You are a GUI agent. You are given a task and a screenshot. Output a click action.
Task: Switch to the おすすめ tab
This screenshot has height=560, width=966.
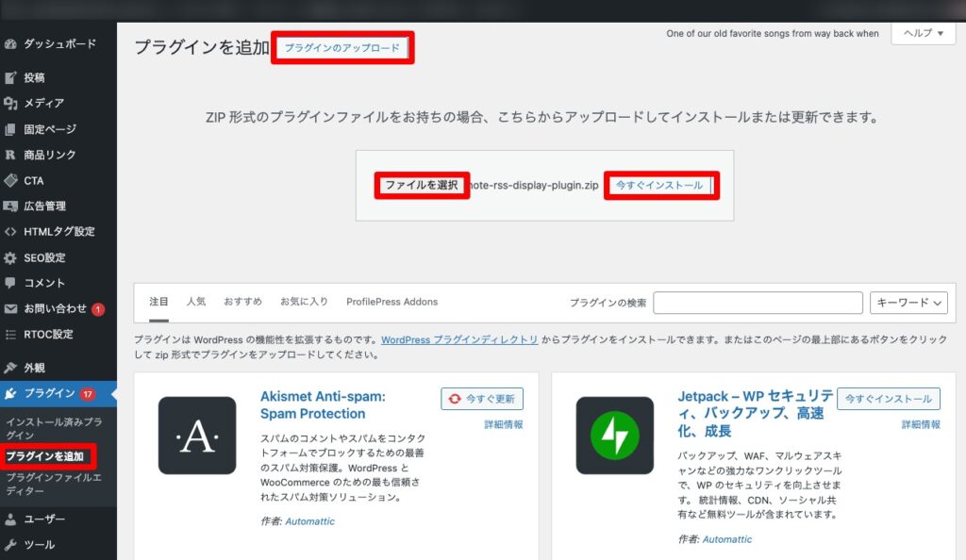coord(242,302)
